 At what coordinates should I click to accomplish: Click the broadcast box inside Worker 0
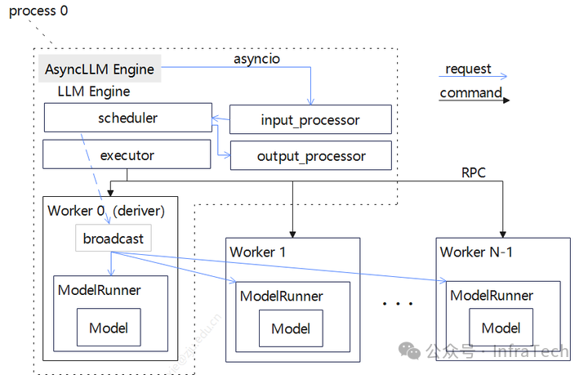[x=114, y=239]
